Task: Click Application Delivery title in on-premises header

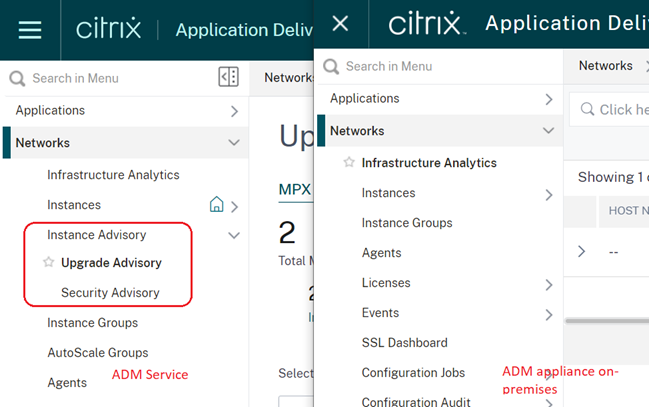Action: (567, 23)
